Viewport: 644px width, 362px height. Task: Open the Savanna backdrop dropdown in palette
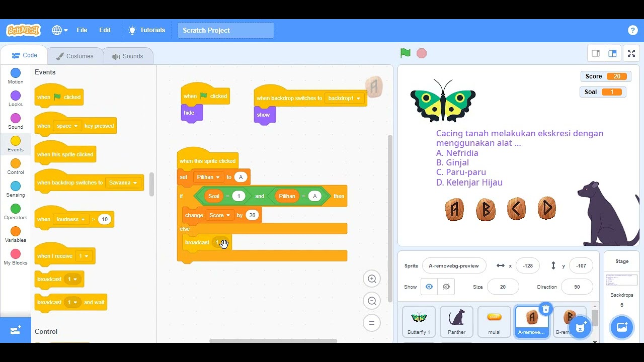[x=122, y=183]
